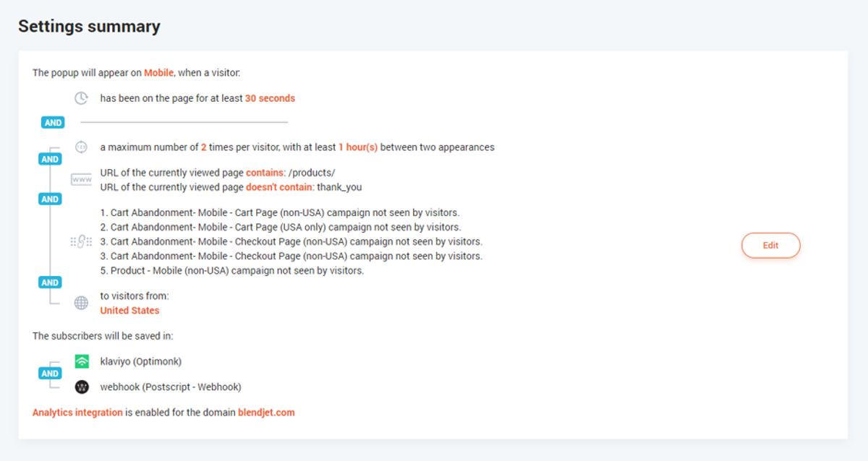Screen dimensions: 868x461
Task: Select the frequency timer icon
Action: (x=81, y=147)
